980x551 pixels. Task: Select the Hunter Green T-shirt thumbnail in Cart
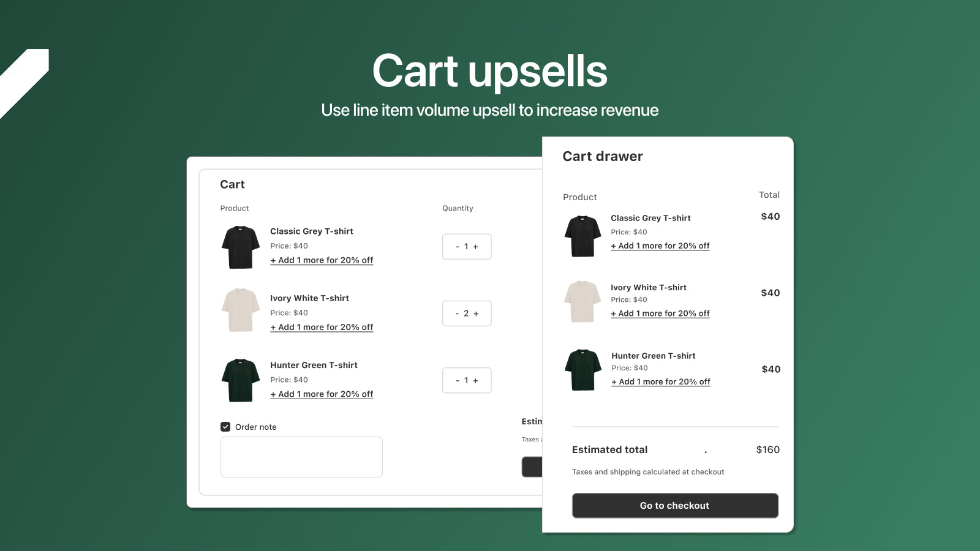pos(239,379)
